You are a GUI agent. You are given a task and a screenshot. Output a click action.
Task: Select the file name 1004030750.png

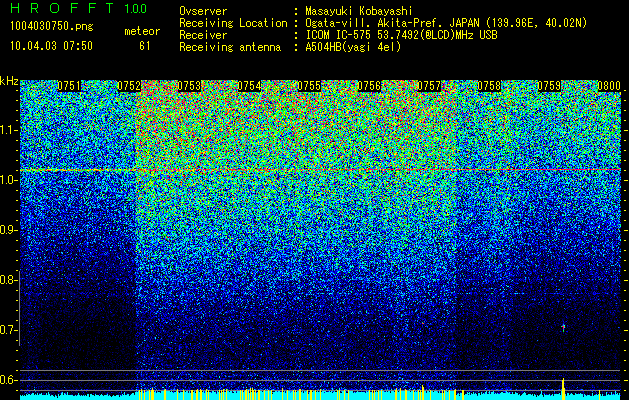point(52,26)
